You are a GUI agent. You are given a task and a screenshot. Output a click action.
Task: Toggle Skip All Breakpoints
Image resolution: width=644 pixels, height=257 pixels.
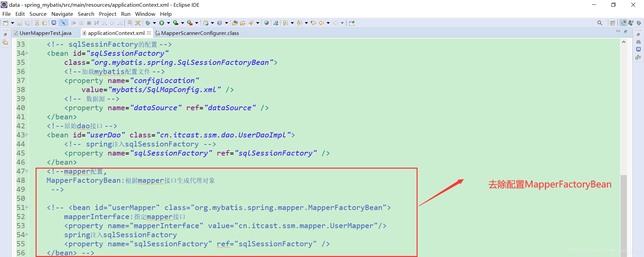click(x=63, y=23)
